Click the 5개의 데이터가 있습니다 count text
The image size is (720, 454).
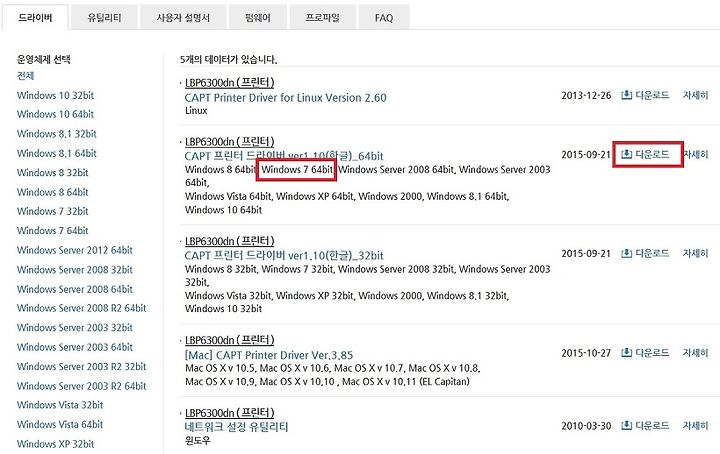coord(229,60)
